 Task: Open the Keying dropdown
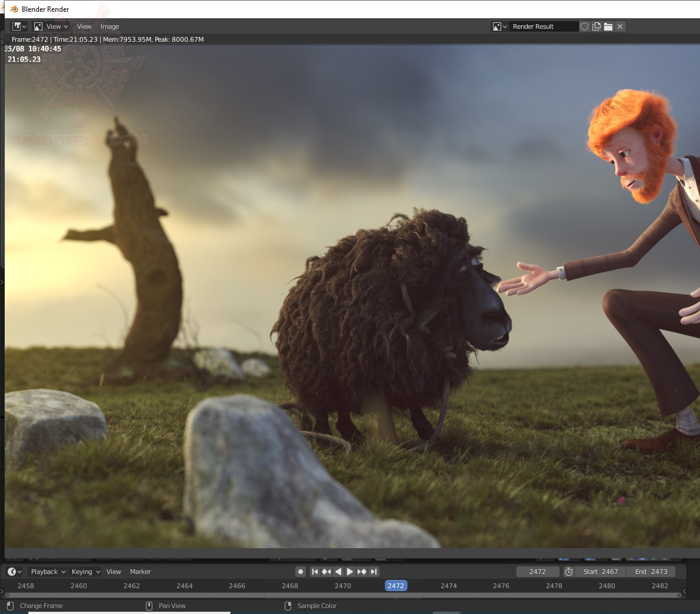pyautogui.click(x=85, y=572)
